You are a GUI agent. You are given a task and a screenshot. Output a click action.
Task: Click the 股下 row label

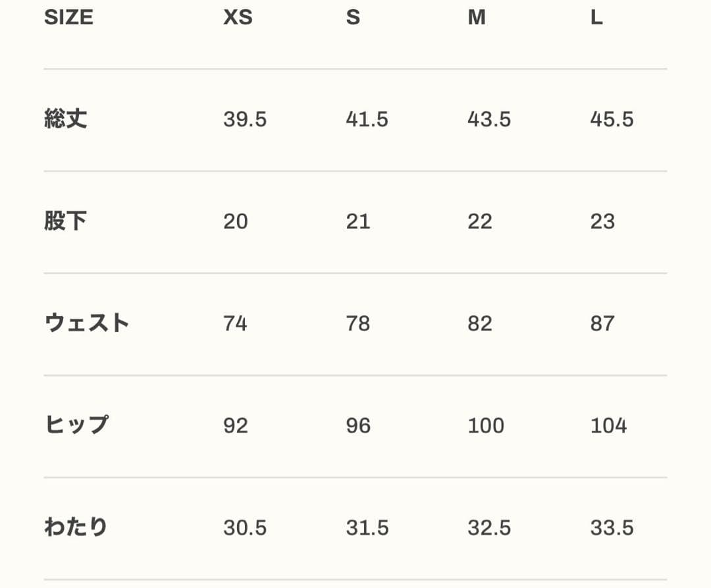pos(66,221)
